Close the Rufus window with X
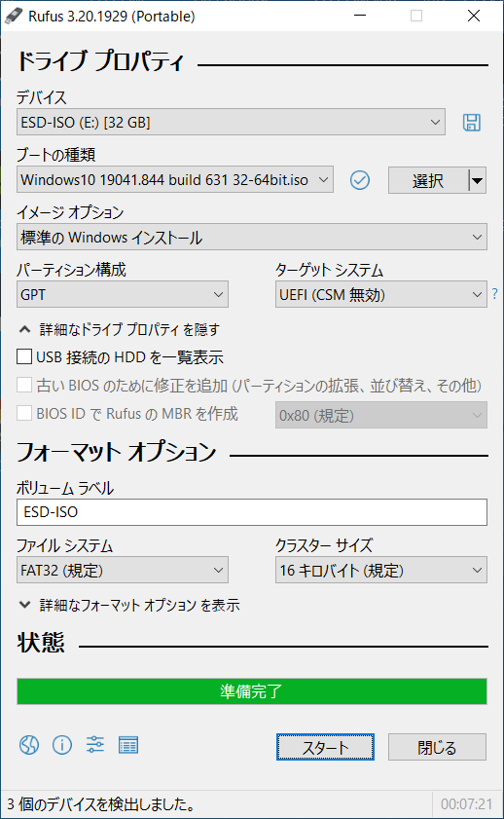Screen dimensions: 504x819 tap(474, 16)
